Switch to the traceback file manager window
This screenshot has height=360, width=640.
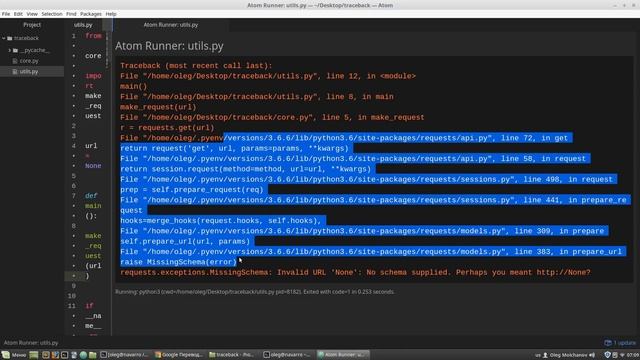click(233, 355)
